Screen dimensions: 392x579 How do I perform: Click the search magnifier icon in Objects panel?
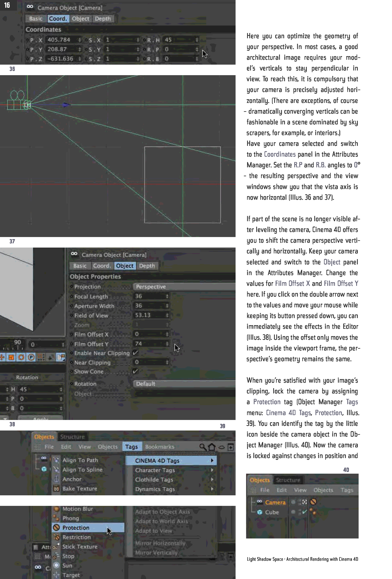click(x=203, y=447)
